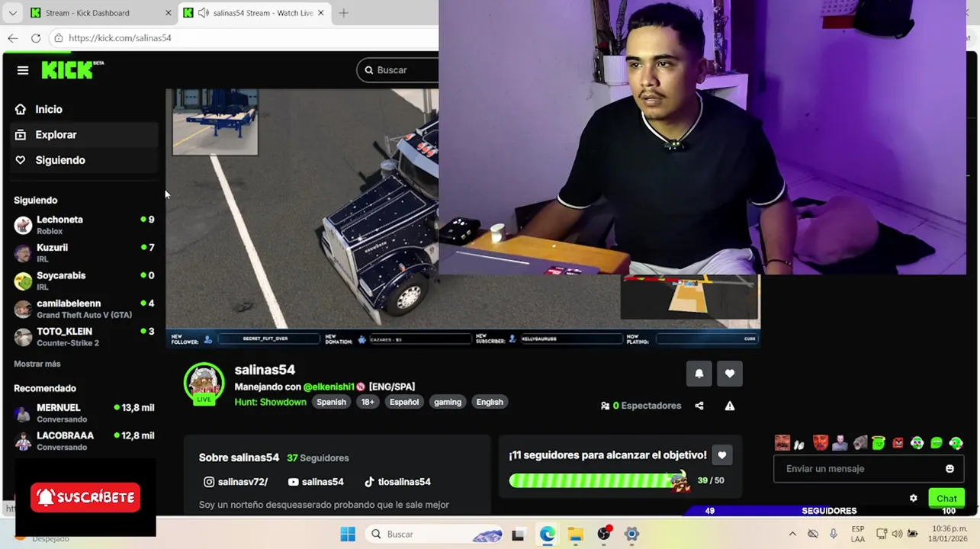This screenshot has height=549, width=980.
Task: Click the @elkenishi1 mention link
Action: click(x=329, y=387)
